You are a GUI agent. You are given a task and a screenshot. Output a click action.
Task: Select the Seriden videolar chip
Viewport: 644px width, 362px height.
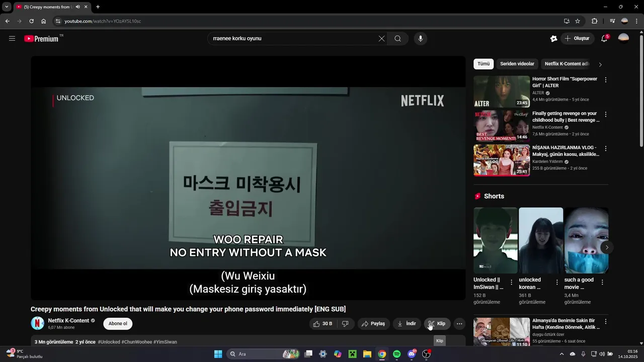pyautogui.click(x=517, y=64)
